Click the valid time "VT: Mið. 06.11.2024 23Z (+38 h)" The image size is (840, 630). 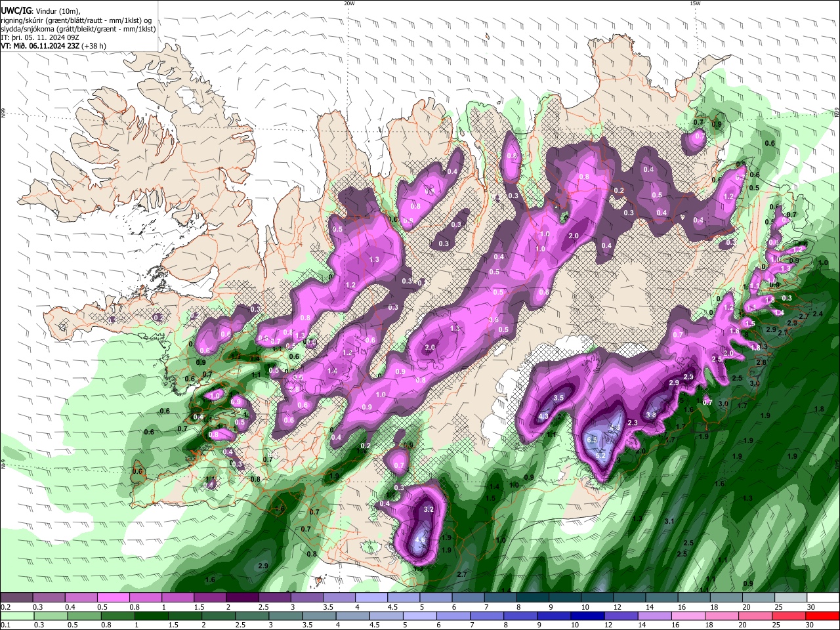[53, 46]
